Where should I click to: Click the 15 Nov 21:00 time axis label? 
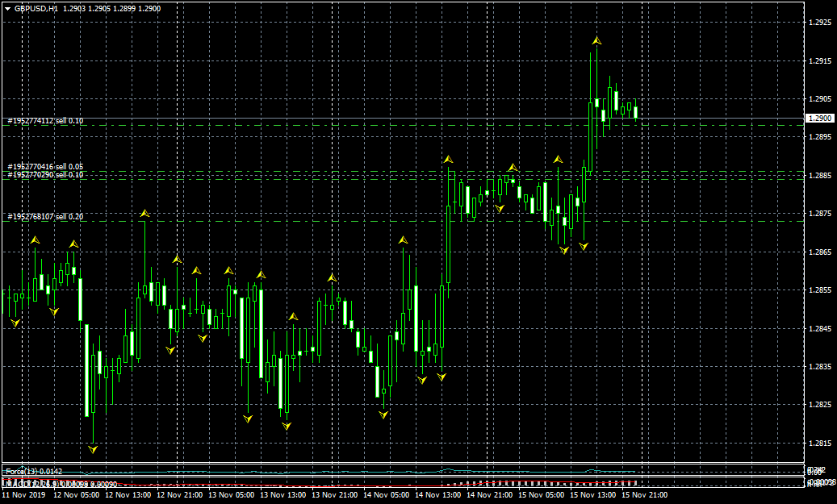(x=647, y=495)
